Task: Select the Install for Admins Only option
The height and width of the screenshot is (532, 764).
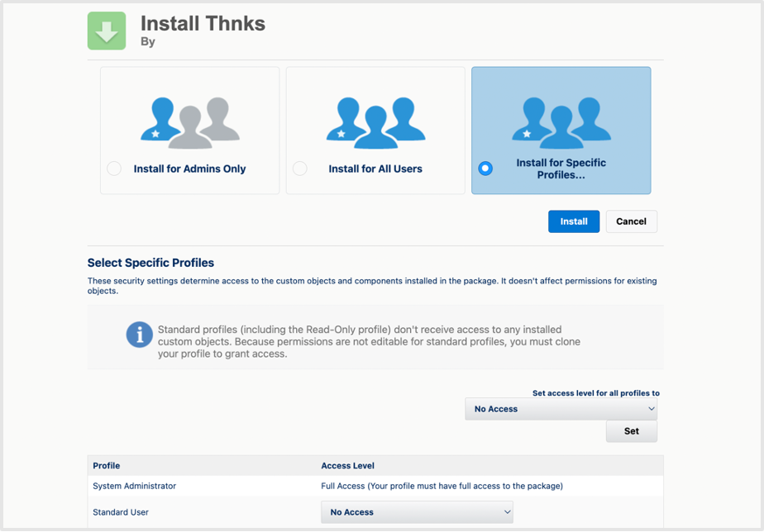Action: (x=113, y=168)
